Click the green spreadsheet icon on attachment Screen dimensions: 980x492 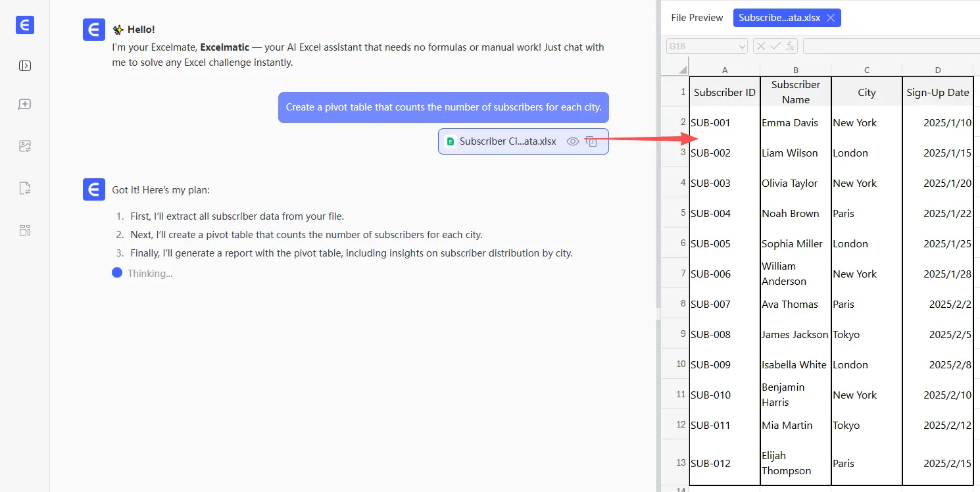(451, 141)
